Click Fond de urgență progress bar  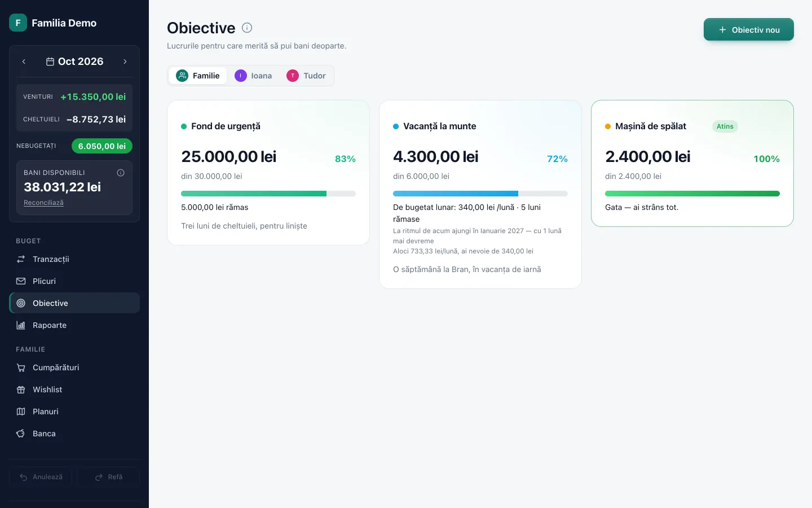click(268, 194)
